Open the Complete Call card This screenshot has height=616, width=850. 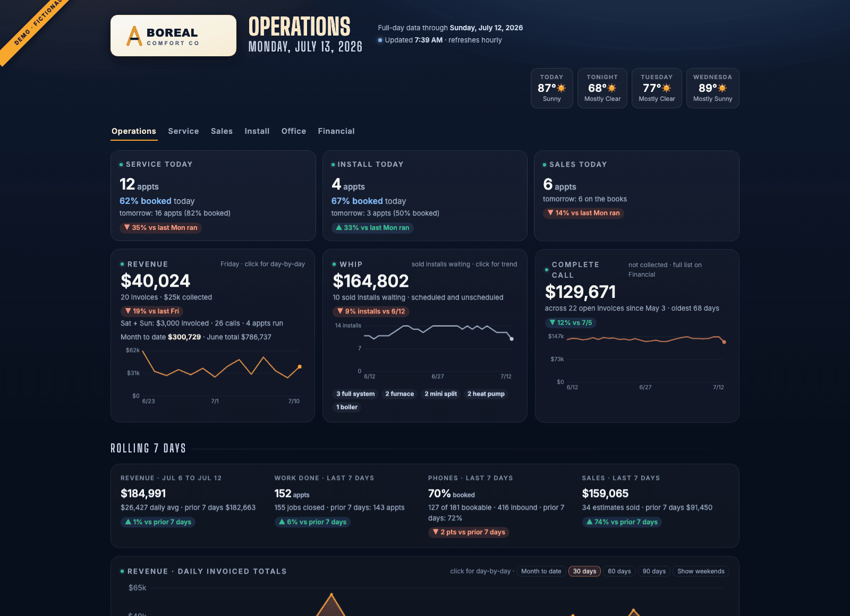pyautogui.click(x=637, y=336)
